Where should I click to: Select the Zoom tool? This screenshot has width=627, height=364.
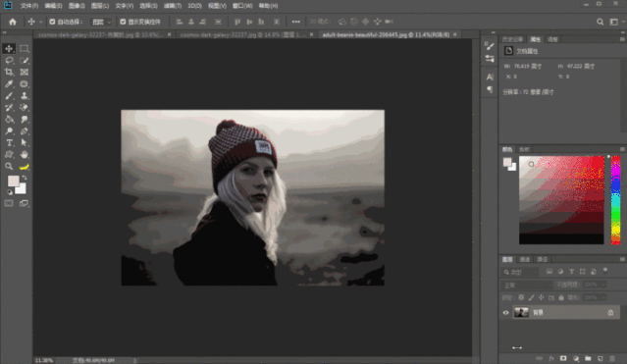click(x=9, y=167)
